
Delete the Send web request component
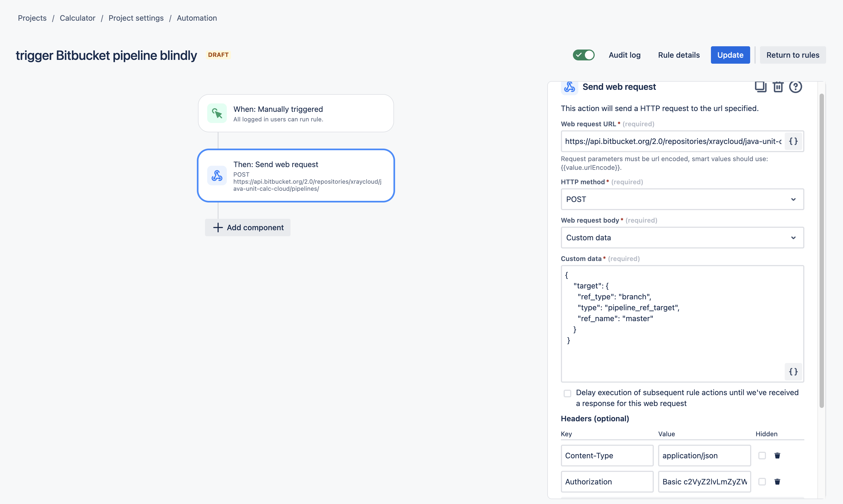(x=778, y=87)
